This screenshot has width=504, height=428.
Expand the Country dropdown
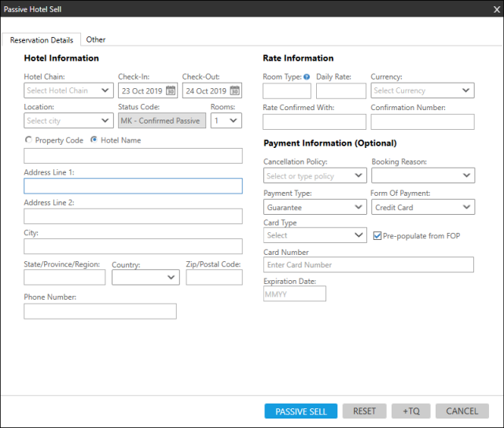[x=172, y=278]
